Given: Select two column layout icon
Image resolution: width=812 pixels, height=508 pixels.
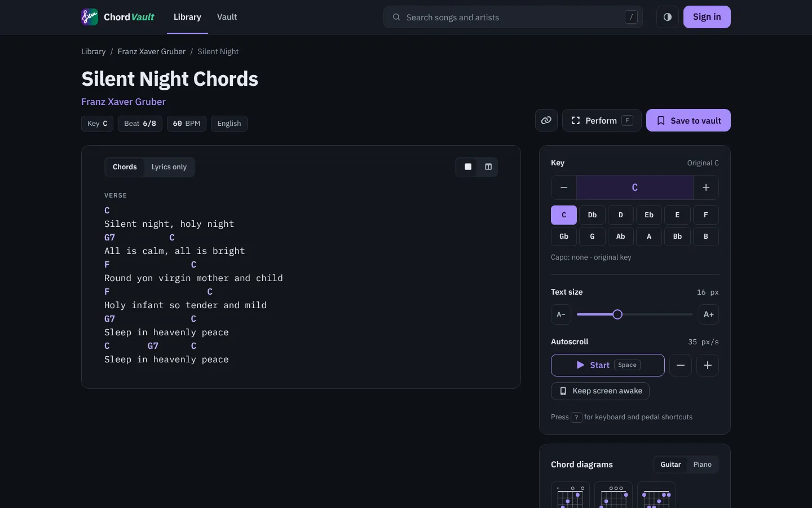Looking at the screenshot, I should coord(488,167).
